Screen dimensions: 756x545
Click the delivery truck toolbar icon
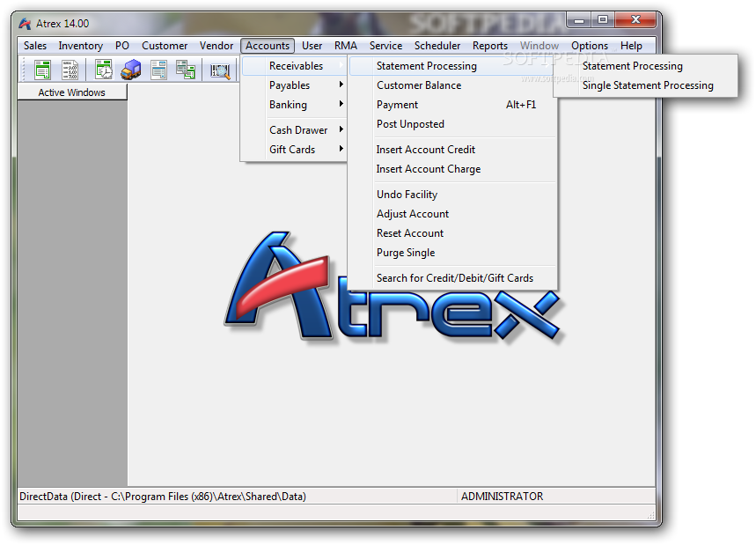pyautogui.click(x=130, y=70)
